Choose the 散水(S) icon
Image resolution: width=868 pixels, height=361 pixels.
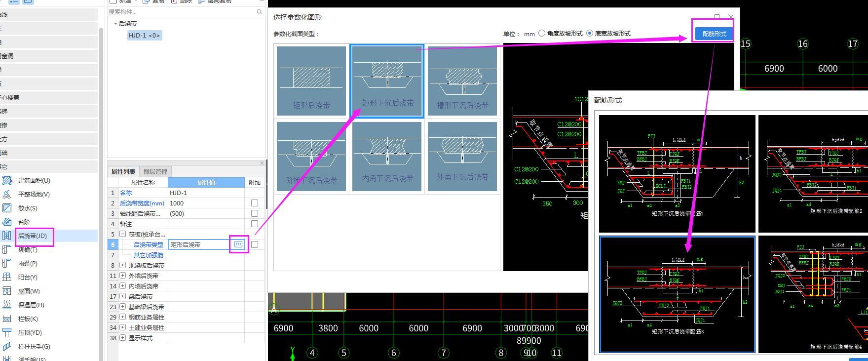coord(7,208)
